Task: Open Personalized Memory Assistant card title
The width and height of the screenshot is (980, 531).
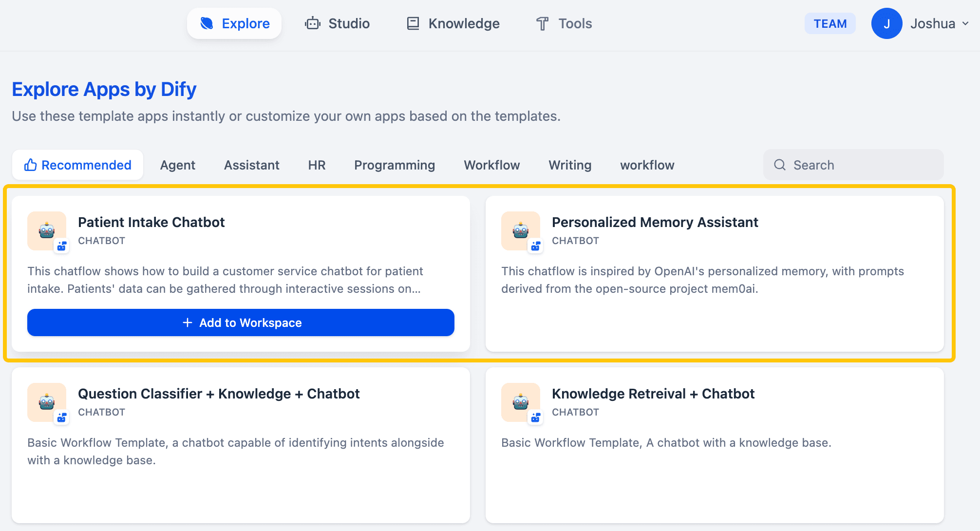Action: [655, 222]
